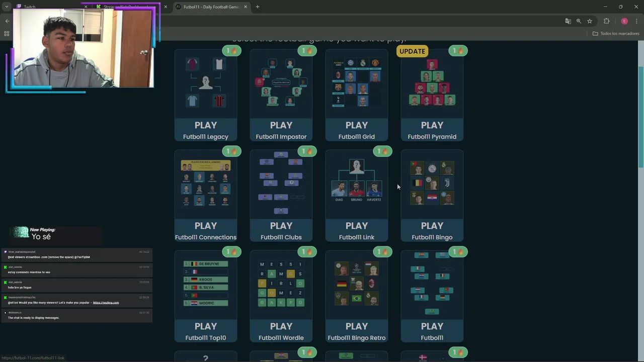Screen dimensions: 644x362
Task: Click the Futbol11 Clubs formation preview
Action: (x=281, y=184)
